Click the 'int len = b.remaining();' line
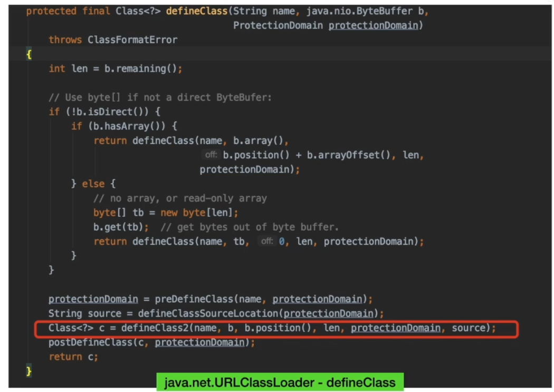This screenshot has height=392, width=554. coord(116,69)
